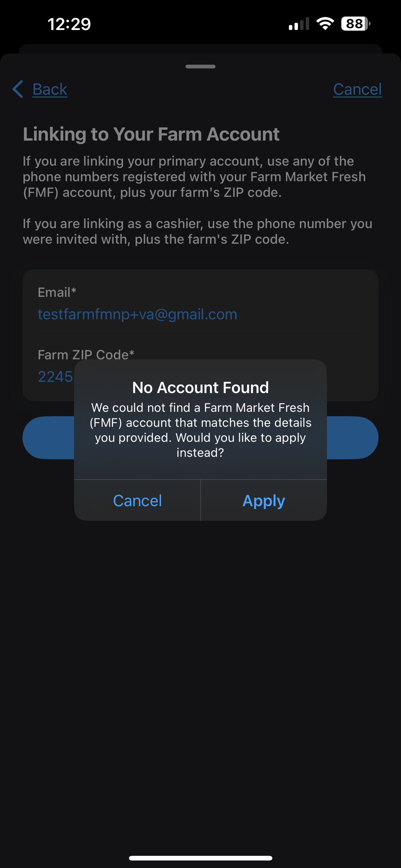Tap the Wi-Fi status icon

[325, 23]
